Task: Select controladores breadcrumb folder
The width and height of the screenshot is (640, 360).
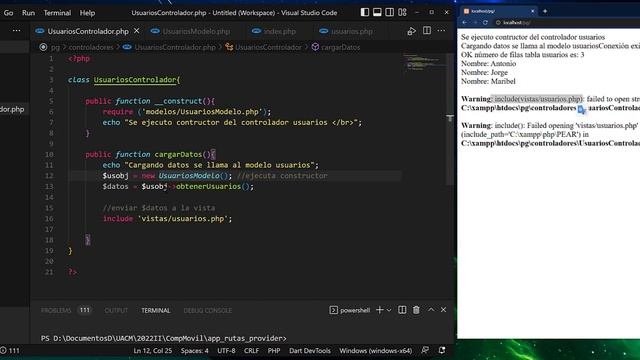Action: click(x=91, y=47)
